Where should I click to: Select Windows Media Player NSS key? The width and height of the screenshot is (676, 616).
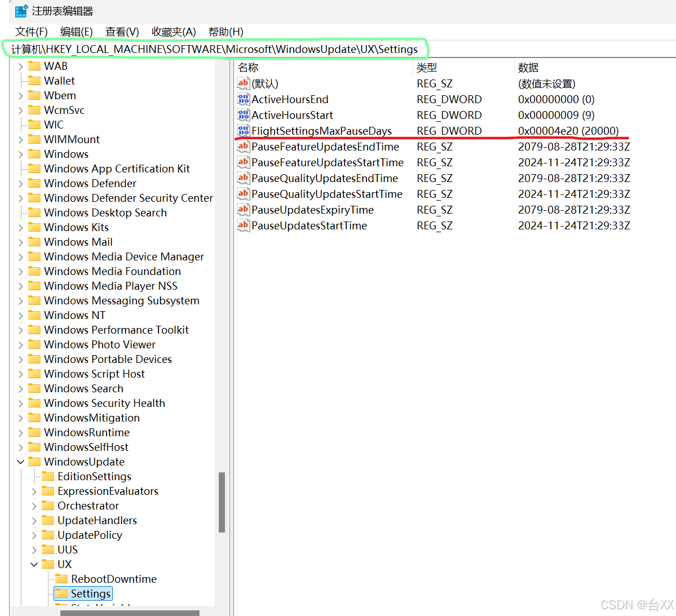pos(111,286)
